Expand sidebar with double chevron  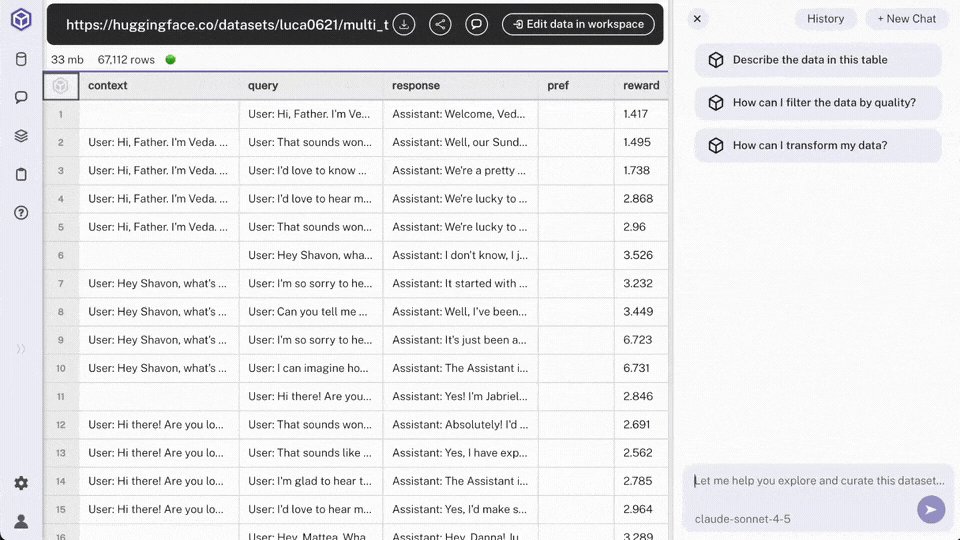point(21,349)
